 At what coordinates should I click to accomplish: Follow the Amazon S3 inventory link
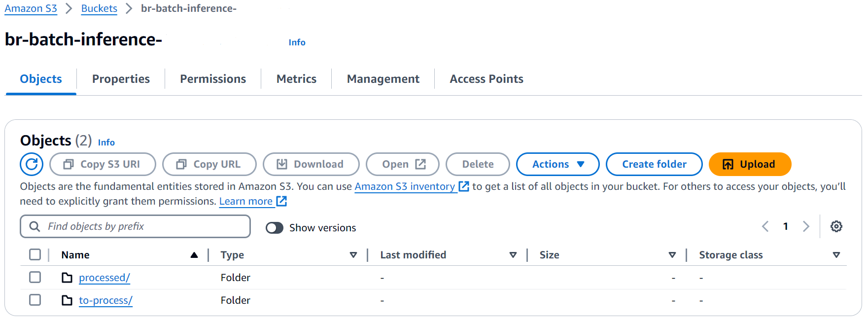405,186
